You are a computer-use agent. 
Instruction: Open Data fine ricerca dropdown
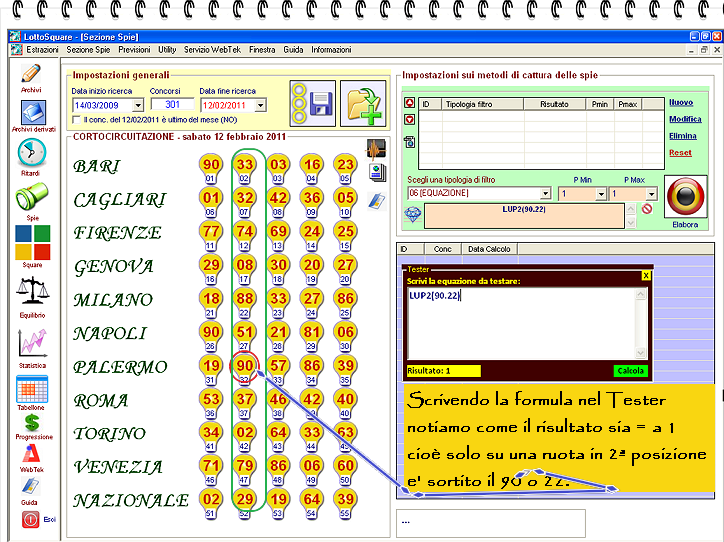(260, 106)
